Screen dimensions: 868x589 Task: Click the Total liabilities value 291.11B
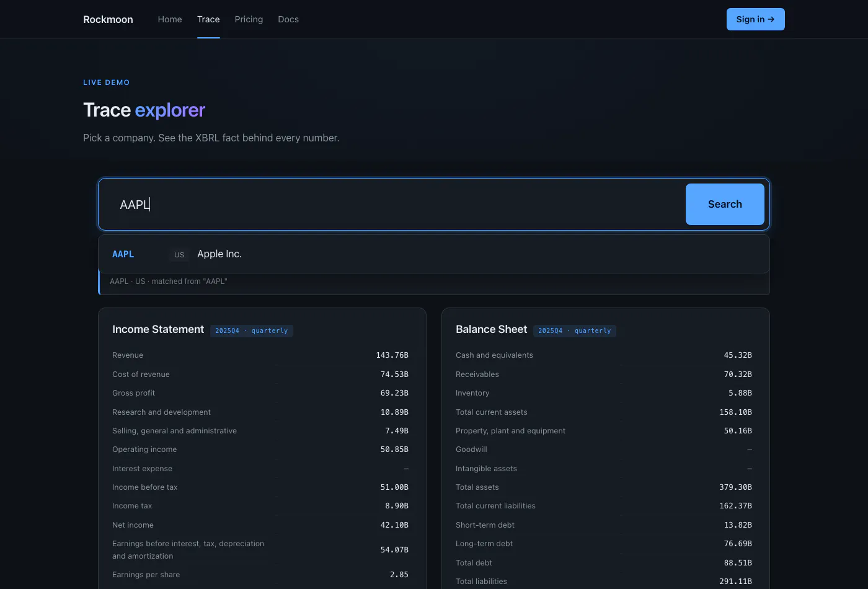(x=735, y=582)
